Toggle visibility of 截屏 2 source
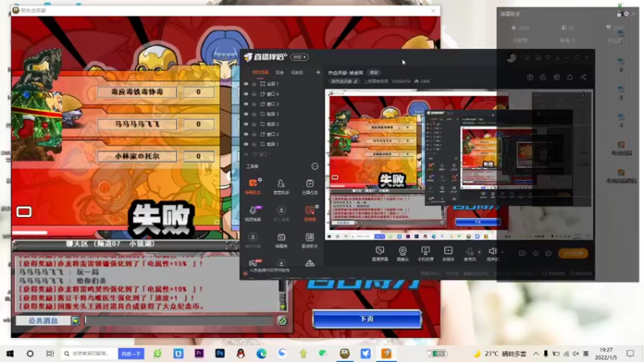The width and height of the screenshot is (644, 362). point(246,124)
